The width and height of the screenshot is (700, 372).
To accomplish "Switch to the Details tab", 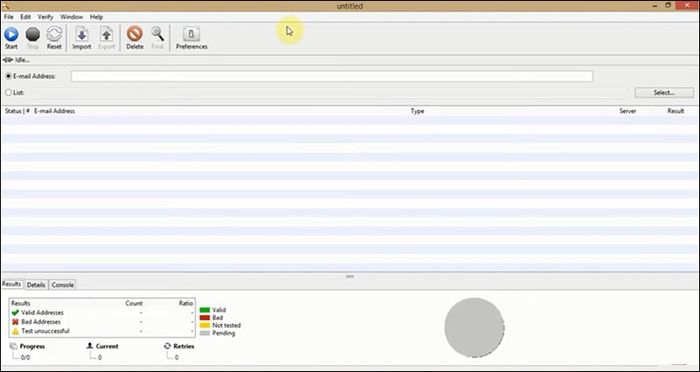I will pyautogui.click(x=36, y=285).
